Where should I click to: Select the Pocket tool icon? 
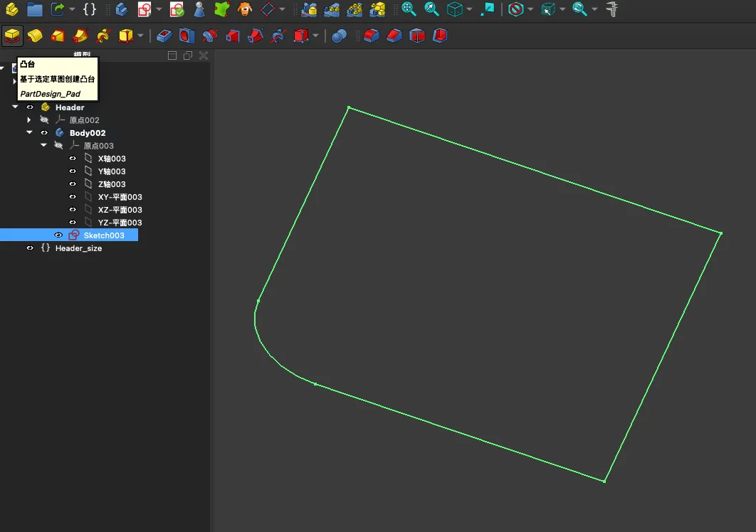164,36
